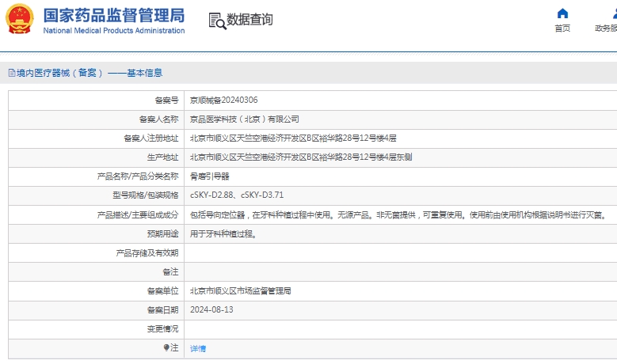Click the 预期用途 row label
Screen dimensions: 617x364
162,234
